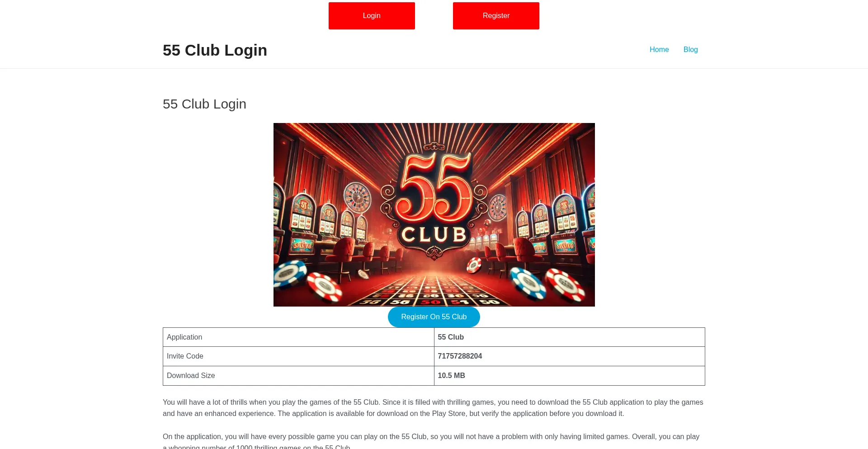Viewport: 868px width, 449px height.
Task: Click the red Register button
Action: pos(496,16)
